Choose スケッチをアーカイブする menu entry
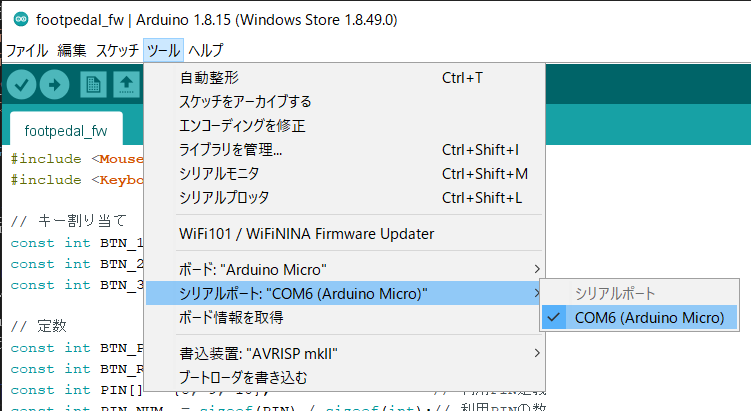The height and width of the screenshot is (411, 751). click(x=345, y=102)
